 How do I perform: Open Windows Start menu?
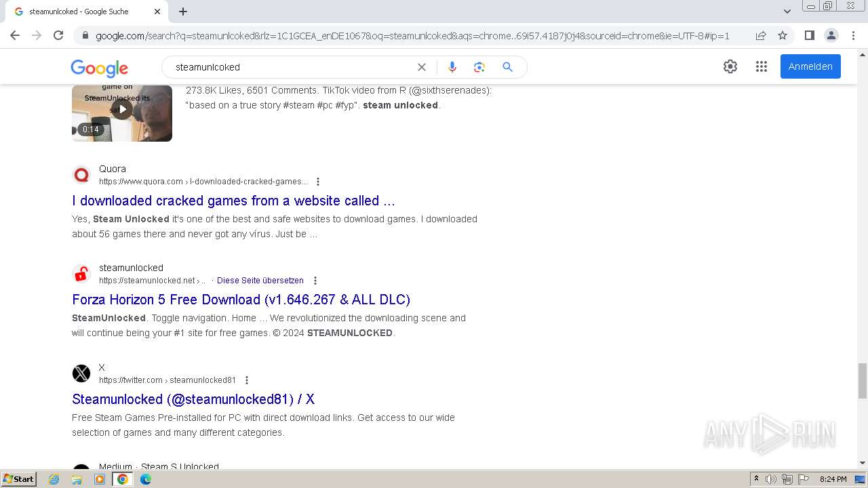(19, 479)
